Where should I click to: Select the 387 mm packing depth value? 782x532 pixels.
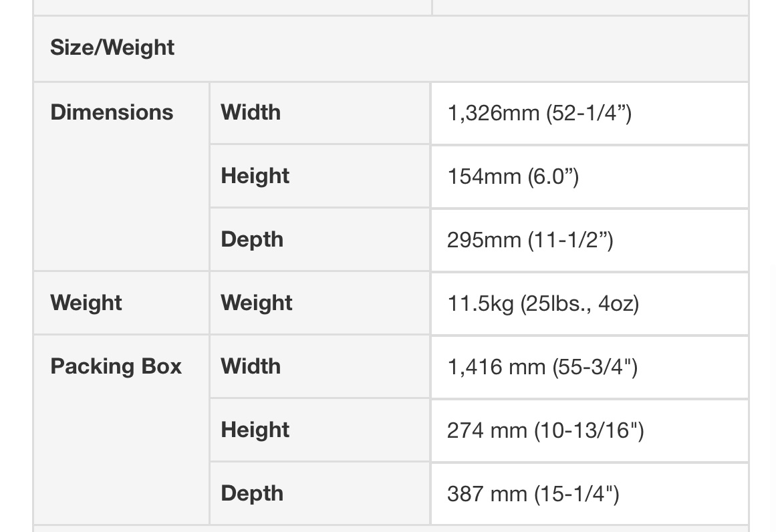(533, 494)
